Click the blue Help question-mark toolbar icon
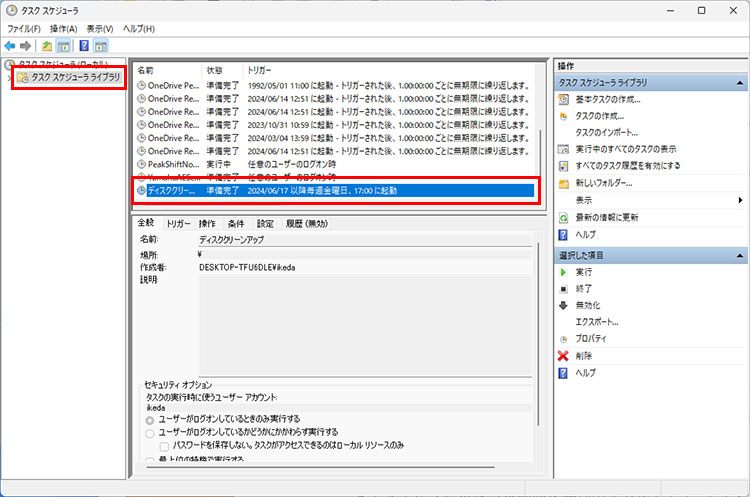This screenshot has height=497, width=750. (x=84, y=46)
